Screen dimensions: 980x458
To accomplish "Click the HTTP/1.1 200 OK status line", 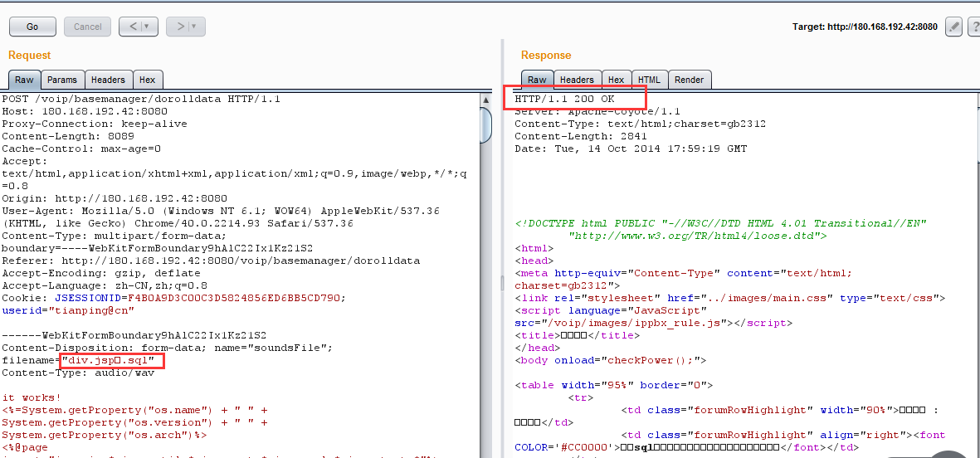I will [x=564, y=99].
